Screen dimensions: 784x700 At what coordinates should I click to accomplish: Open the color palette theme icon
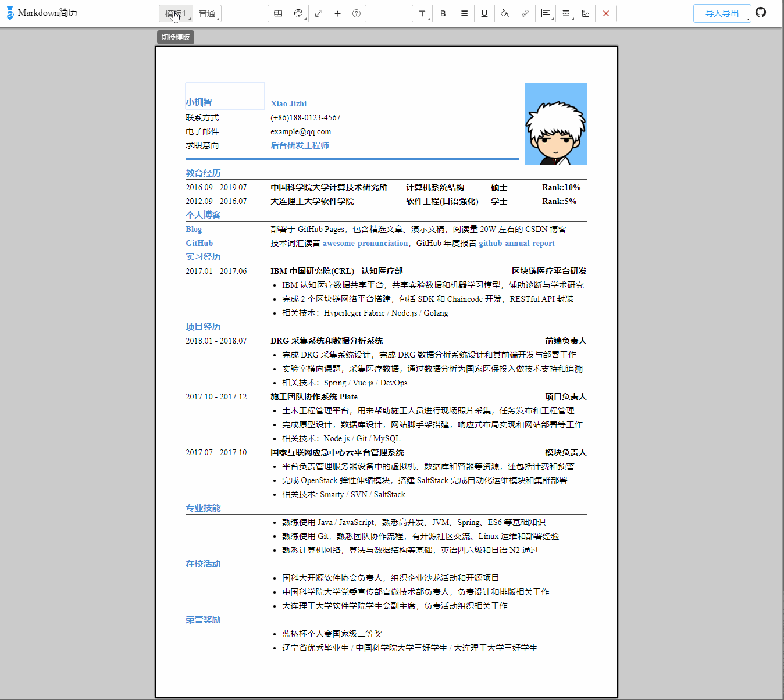pyautogui.click(x=298, y=13)
